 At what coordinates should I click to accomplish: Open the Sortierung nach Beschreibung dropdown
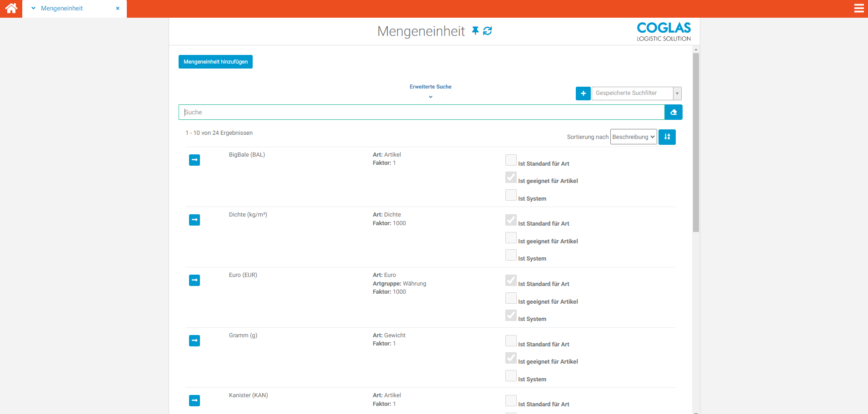point(633,137)
